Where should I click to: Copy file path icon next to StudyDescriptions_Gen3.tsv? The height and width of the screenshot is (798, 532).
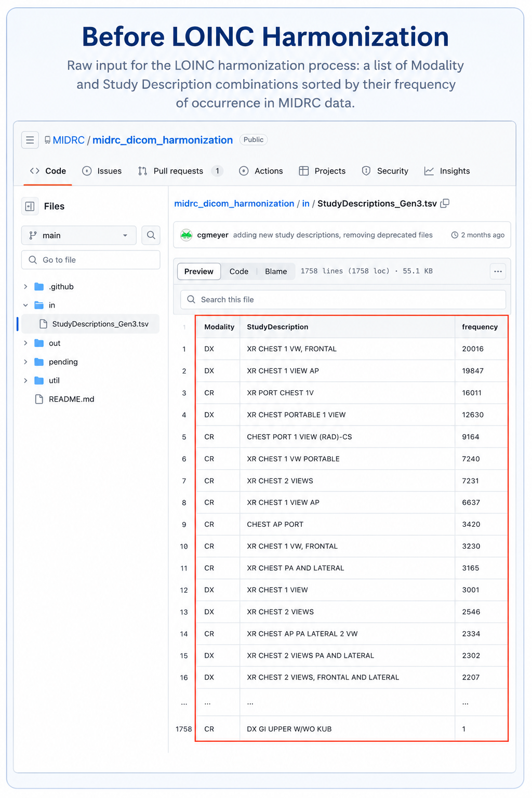445,204
